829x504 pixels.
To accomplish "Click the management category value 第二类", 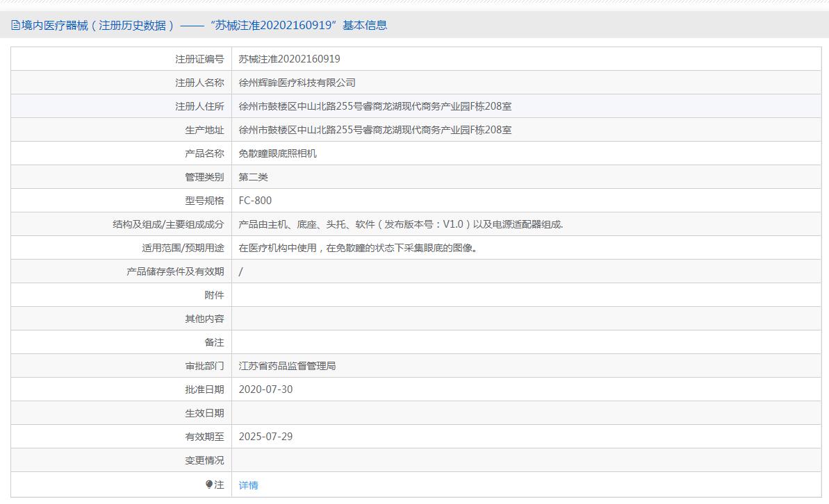I will (253, 177).
